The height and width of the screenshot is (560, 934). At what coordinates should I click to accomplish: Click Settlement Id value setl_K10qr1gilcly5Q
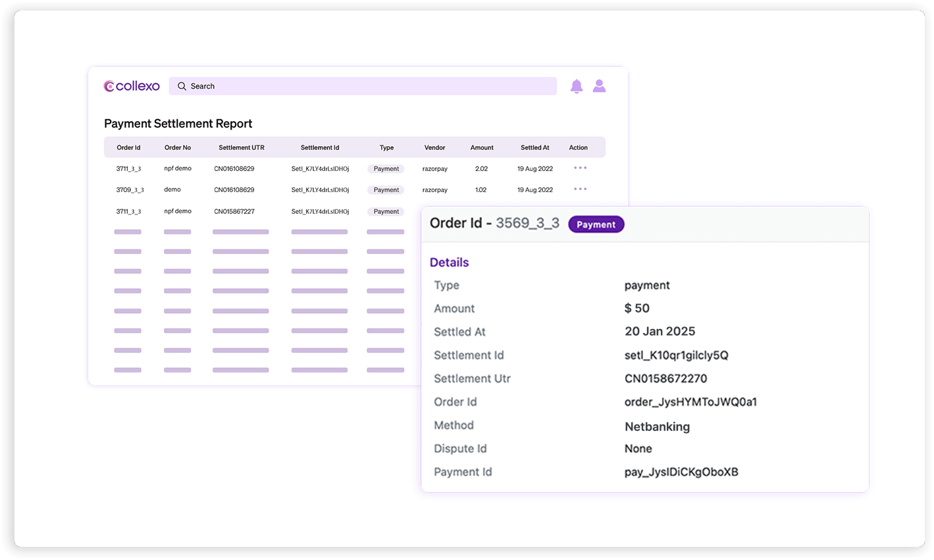pyautogui.click(x=676, y=355)
